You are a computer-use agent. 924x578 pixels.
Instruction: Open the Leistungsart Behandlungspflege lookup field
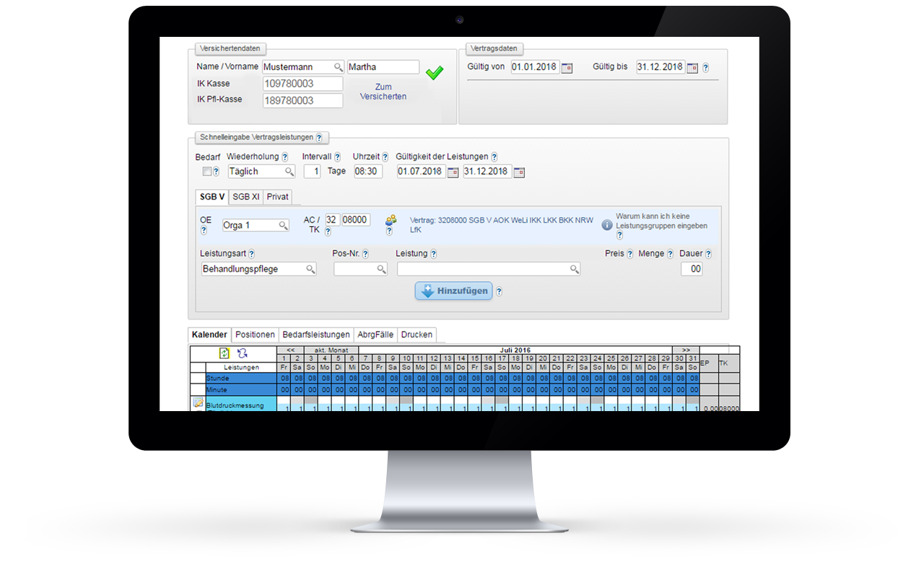coord(259,269)
